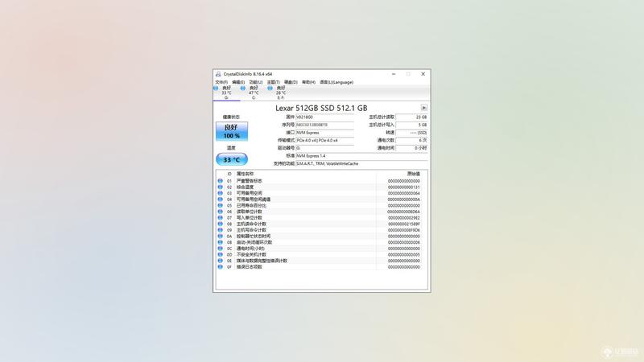Image resolution: width=644 pixels, height=362 pixels.
Task: Click status icon for attribute 04 可用备用空间阈值
Action: [220, 200]
